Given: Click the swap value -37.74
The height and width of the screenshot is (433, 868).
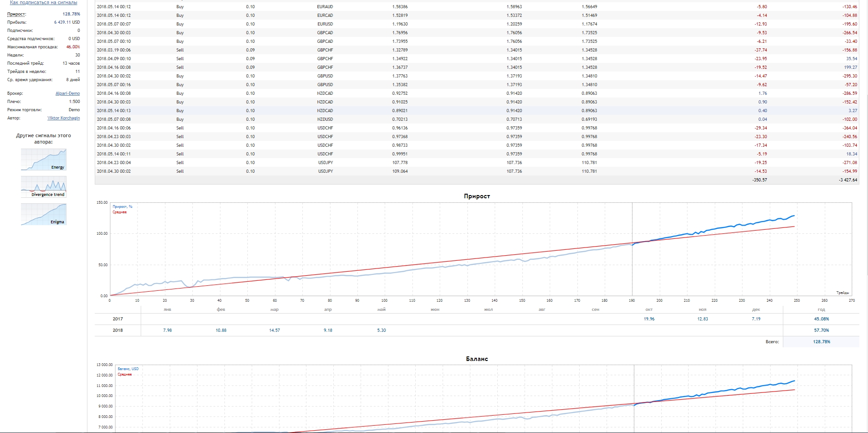Looking at the screenshot, I should 761,50.
